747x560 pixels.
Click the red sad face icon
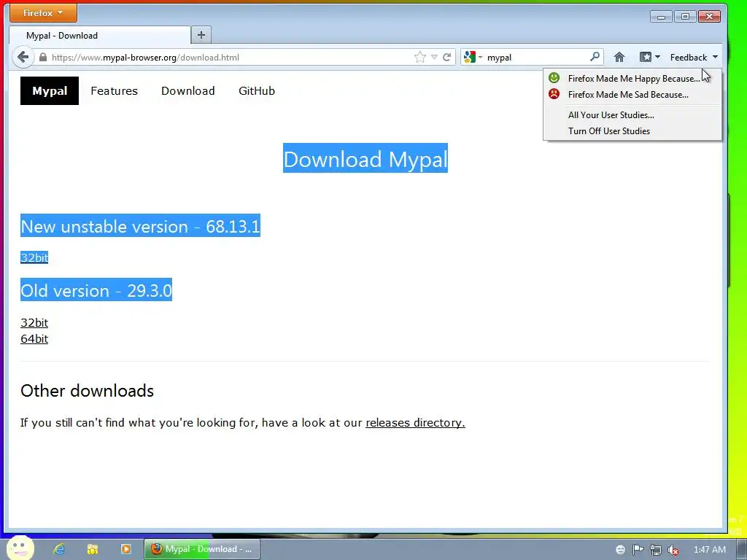tap(554, 94)
